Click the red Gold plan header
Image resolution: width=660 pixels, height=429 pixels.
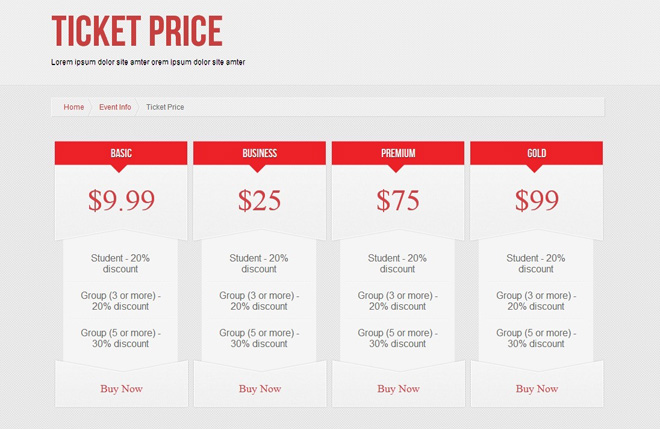coord(537,153)
